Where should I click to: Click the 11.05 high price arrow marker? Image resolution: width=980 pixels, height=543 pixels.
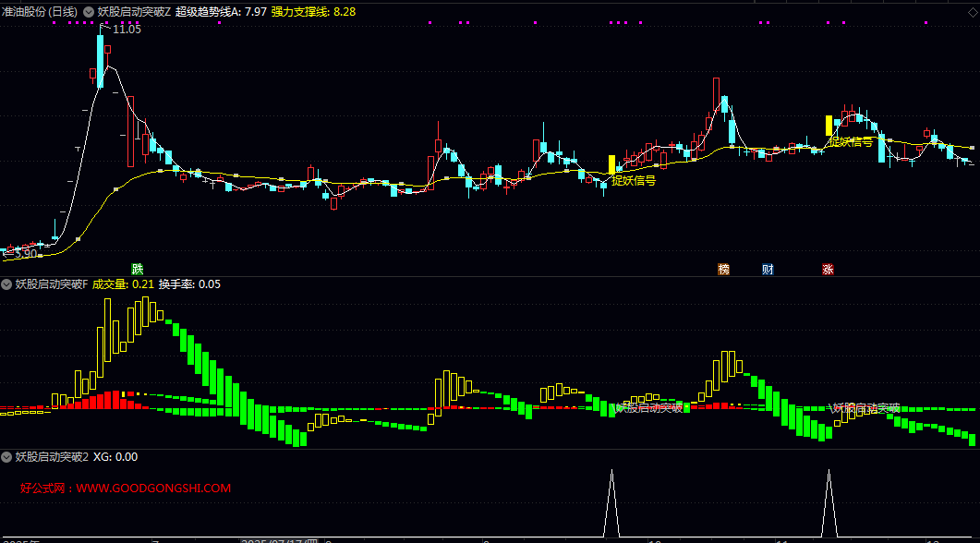click(126, 30)
